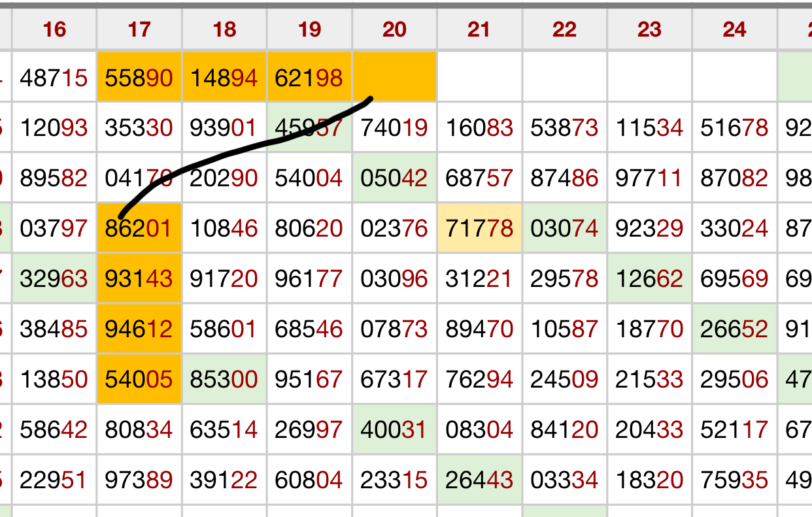Click the cell 38485
Image resolution: width=812 pixels, height=517 pixels.
[x=54, y=329]
